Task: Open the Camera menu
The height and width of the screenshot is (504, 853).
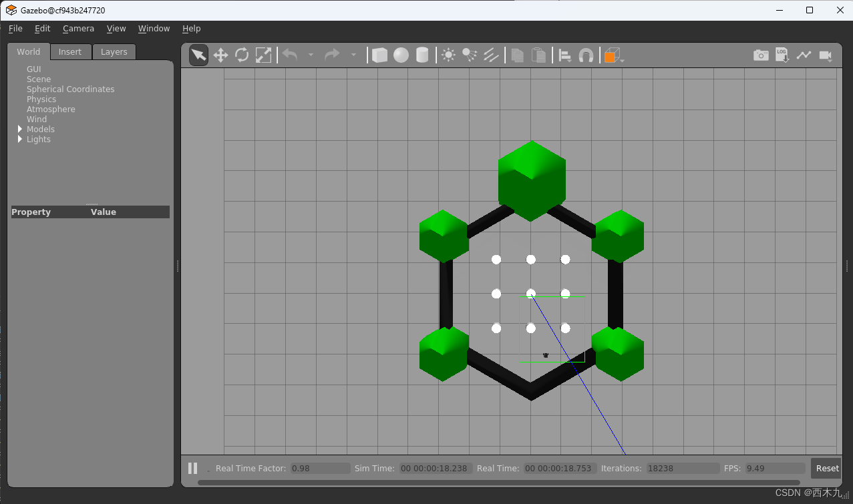Action: 78,29
